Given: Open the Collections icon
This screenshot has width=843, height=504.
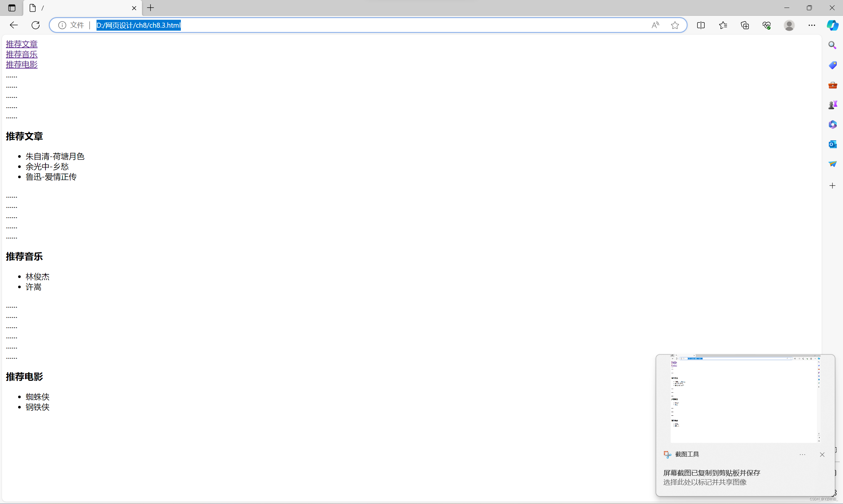Looking at the screenshot, I should (745, 25).
